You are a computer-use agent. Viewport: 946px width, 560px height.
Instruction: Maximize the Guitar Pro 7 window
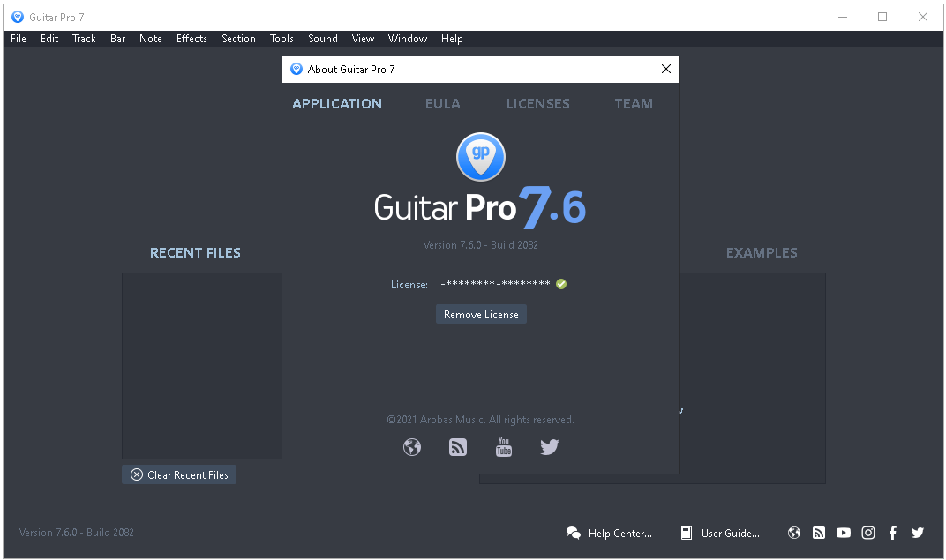[x=882, y=17]
